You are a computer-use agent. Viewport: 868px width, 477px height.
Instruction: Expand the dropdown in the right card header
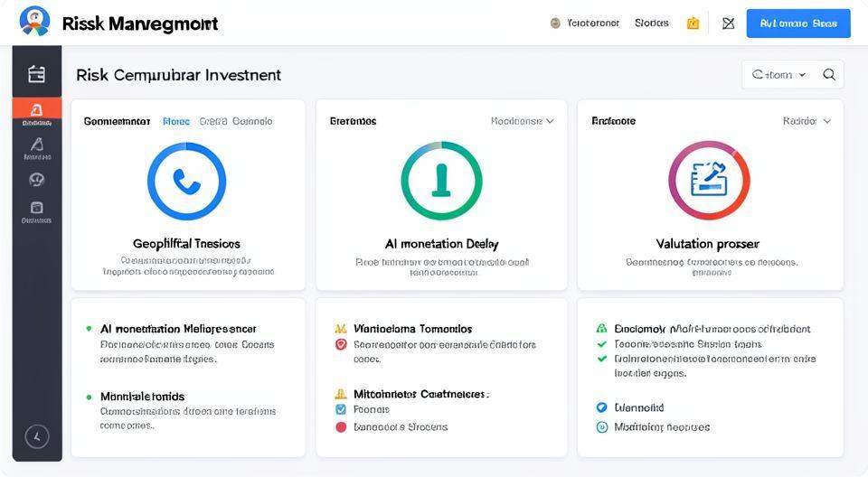807,121
